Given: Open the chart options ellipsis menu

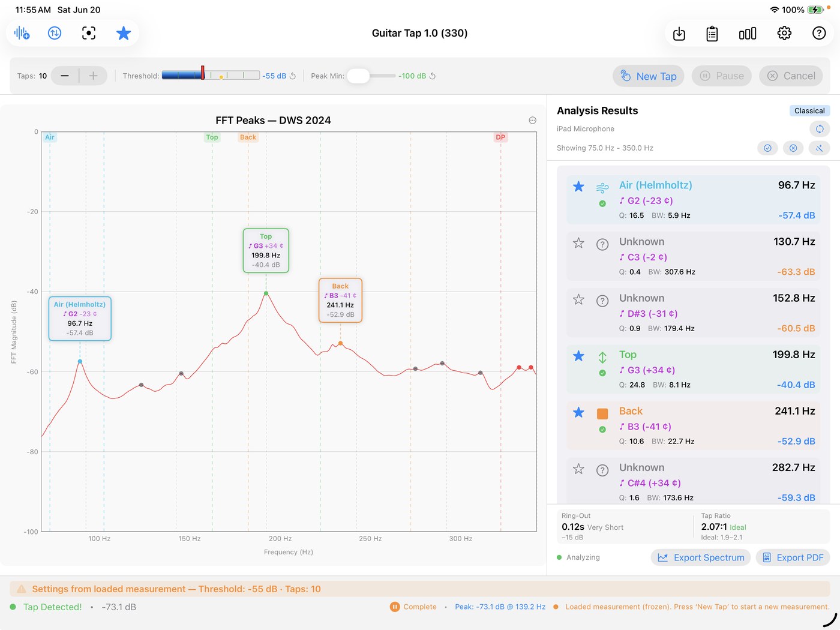Looking at the screenshot, I should [532, 120].
